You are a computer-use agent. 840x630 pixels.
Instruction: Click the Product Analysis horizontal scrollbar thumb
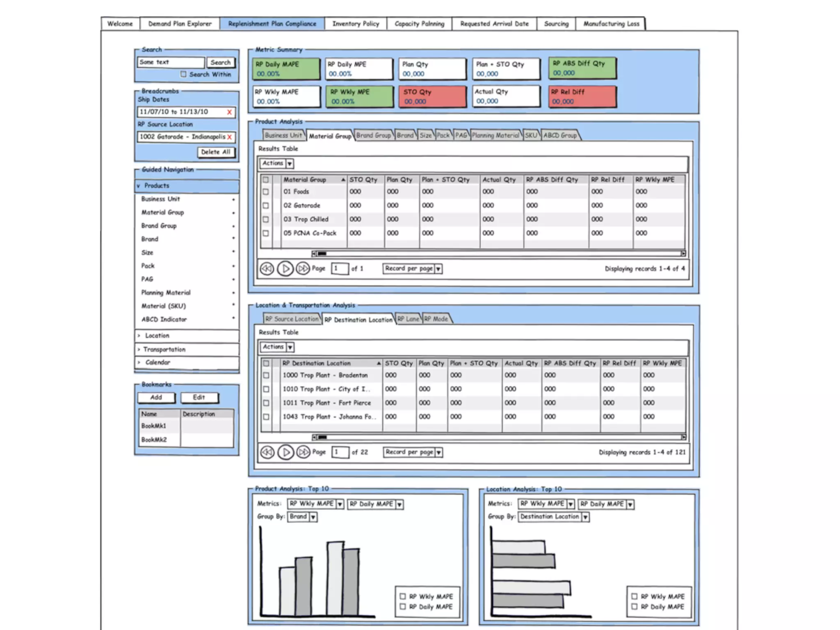(x=322, y=253)
